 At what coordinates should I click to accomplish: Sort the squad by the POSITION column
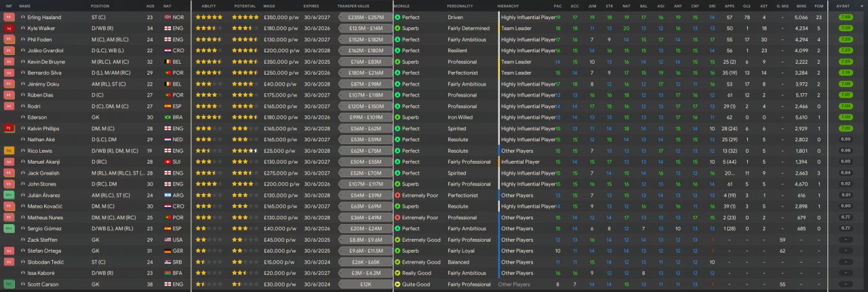point(100,5)
